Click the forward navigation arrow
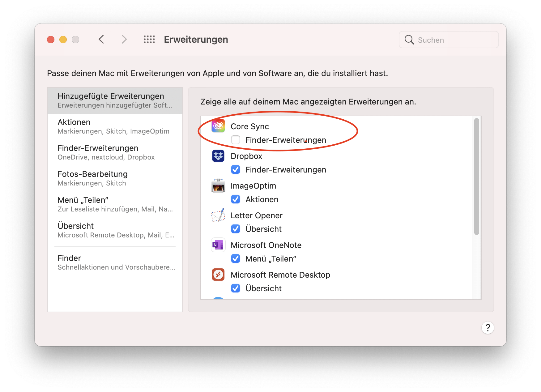Viewport: 541px width, 392px height. [x=124, y=39]
